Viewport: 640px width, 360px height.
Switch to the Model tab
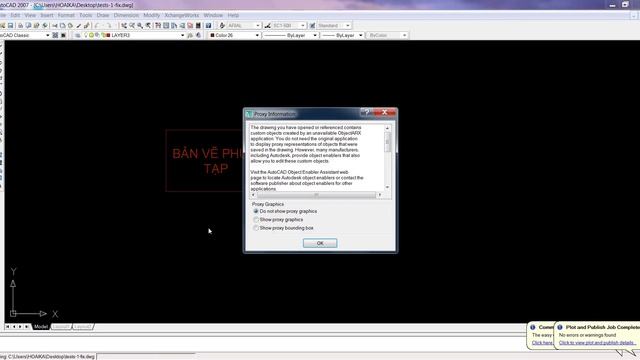point(41,327)
